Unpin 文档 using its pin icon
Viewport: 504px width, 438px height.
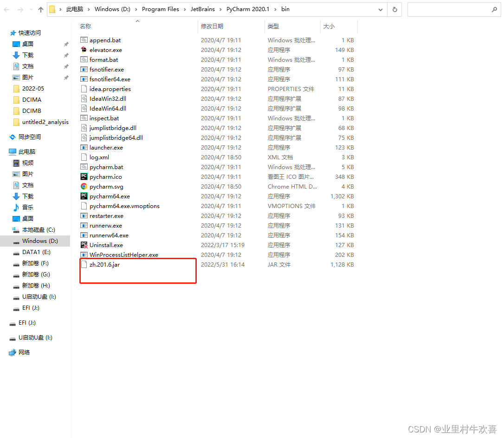tap(66, 66)
